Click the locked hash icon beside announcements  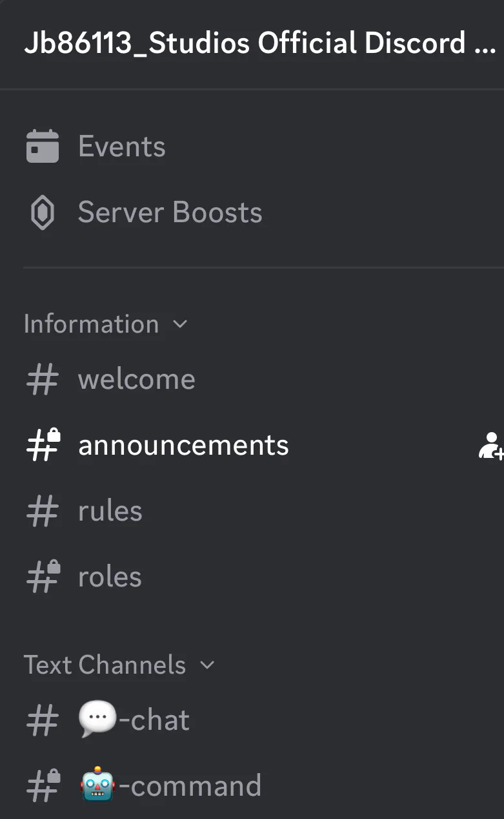point(43,445)
